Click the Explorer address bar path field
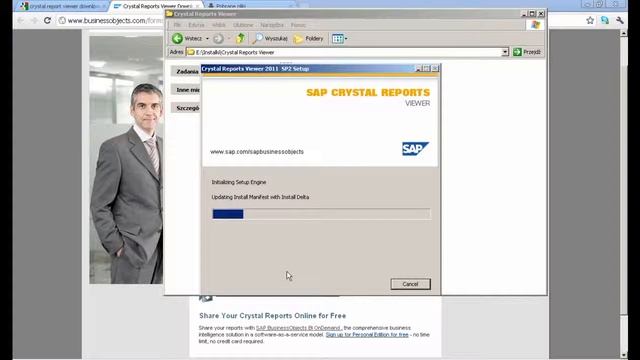The image size is (640, 360). [344, 52]
